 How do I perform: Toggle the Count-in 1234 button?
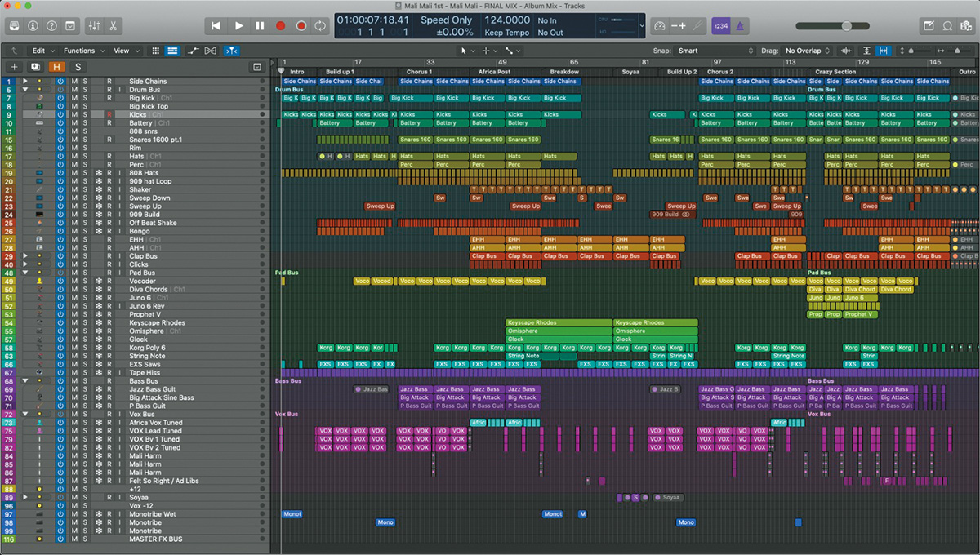[x=720, y=26]
